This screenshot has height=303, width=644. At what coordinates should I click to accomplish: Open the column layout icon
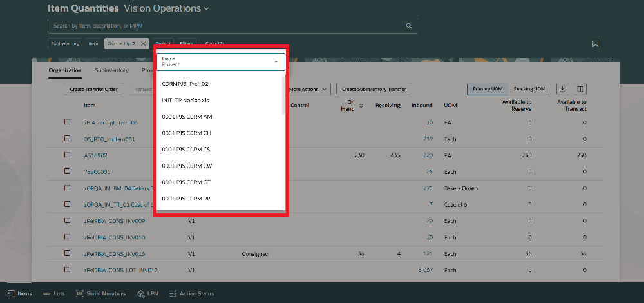(580, 89)
